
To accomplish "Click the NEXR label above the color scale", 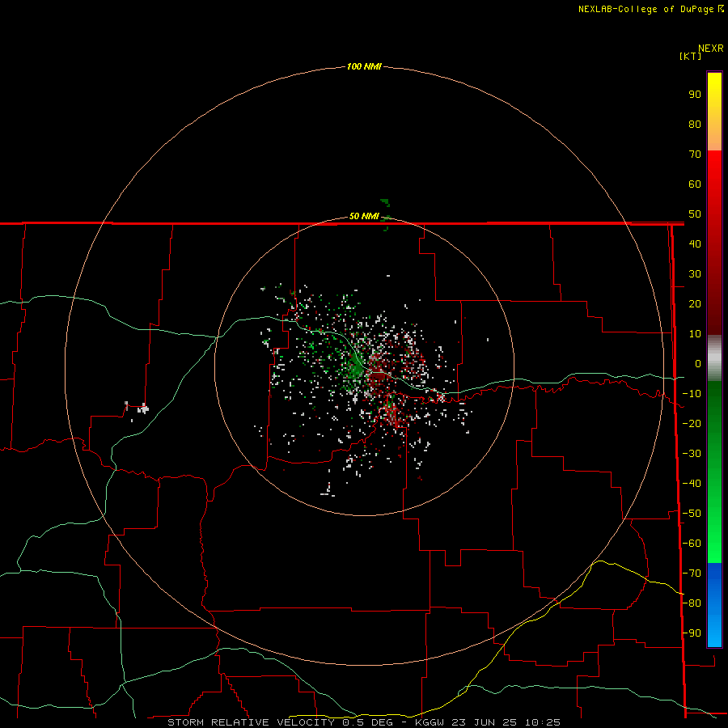I will [711, 49].
